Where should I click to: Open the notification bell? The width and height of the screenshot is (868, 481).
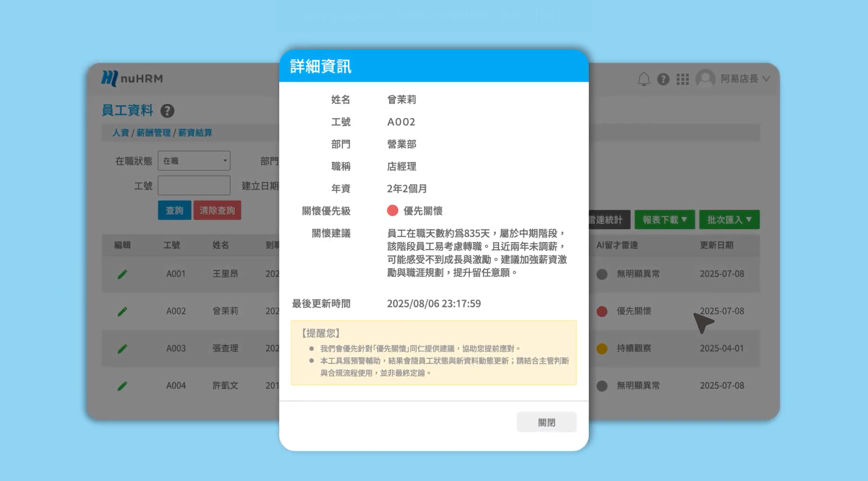pyautogui.click(x=644, y=78)
